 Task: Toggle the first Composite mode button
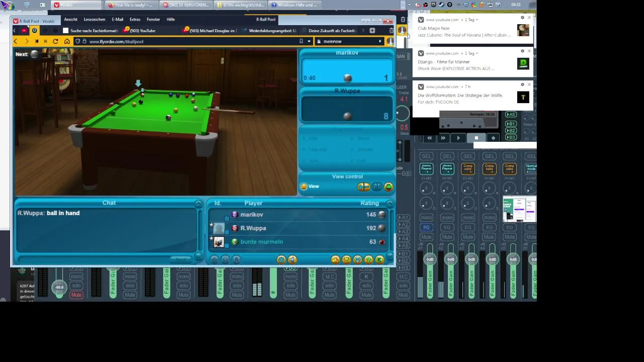468,169
